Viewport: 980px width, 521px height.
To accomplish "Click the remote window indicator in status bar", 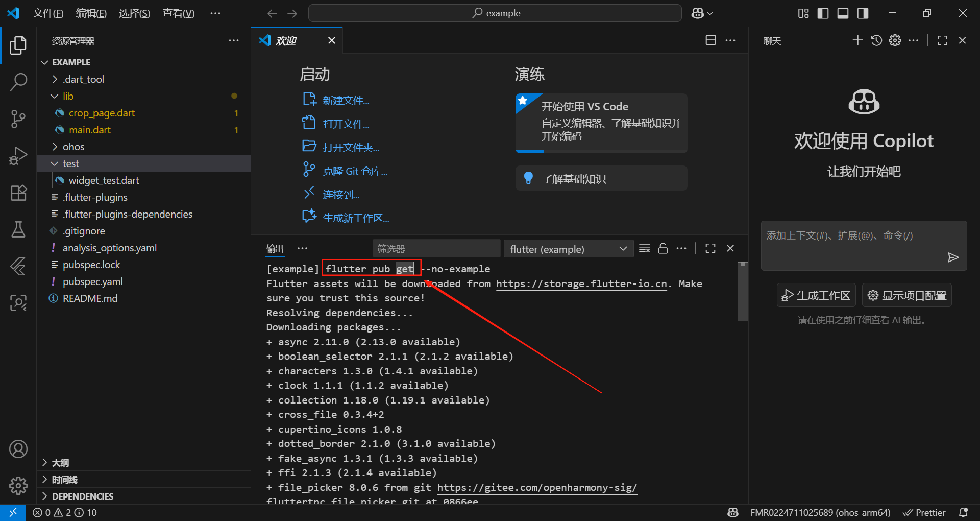I will point(13,512).
